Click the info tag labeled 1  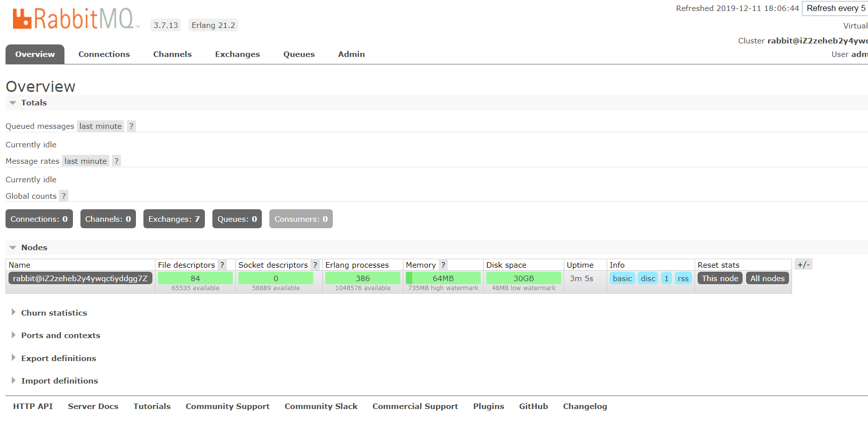(667, 278)
